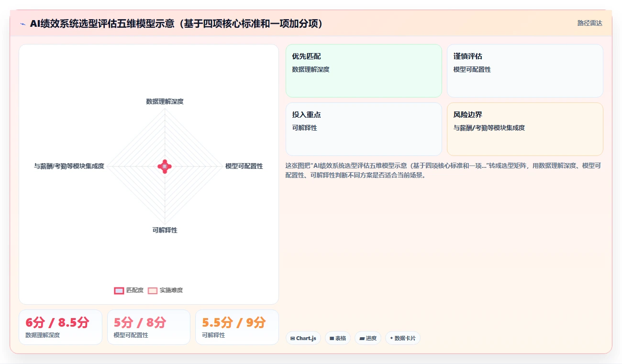The height and width of the screenshot is (364, 622).
Task: Click 数据理解深度 text in 优先匹配 card
Action: point(311,69)
